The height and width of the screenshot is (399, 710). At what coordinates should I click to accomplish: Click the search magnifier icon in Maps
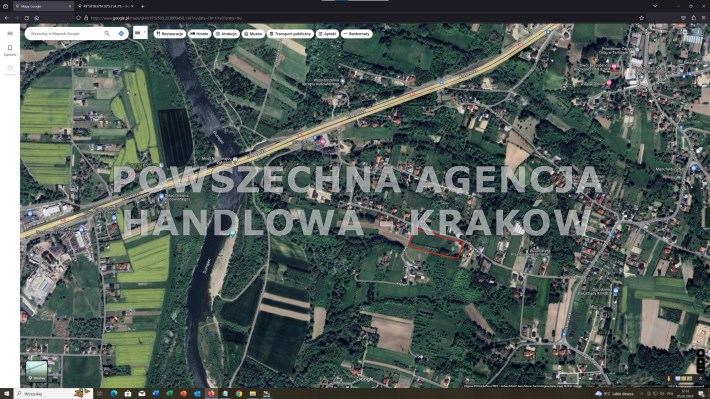107,34
